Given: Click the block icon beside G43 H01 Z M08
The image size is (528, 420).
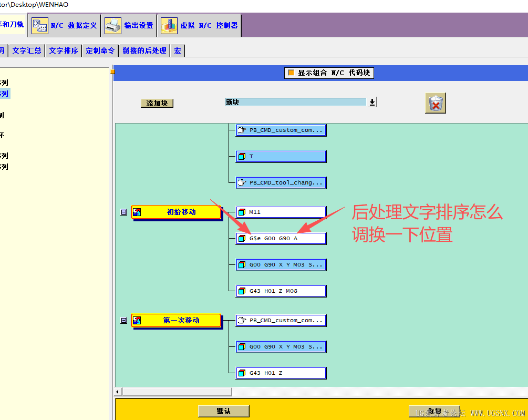Looking at the screenshot, I should (242, 291).
